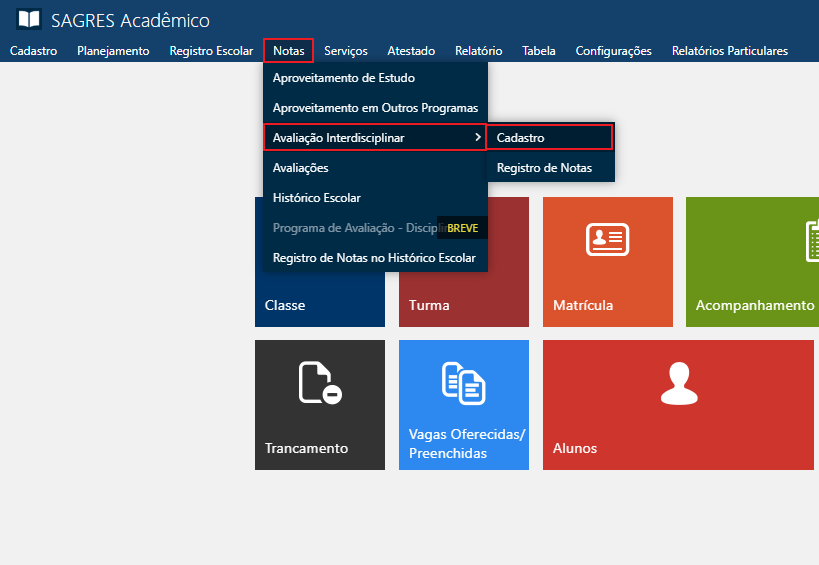
Task: Expand the Avaliação Interdisciplinar submenu arrow
Action: [x=478, y=137]
